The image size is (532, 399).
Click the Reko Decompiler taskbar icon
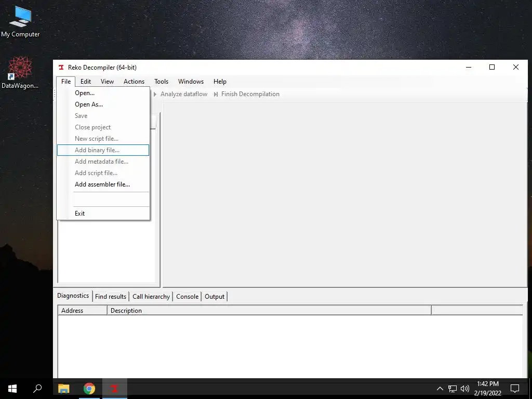115,389
